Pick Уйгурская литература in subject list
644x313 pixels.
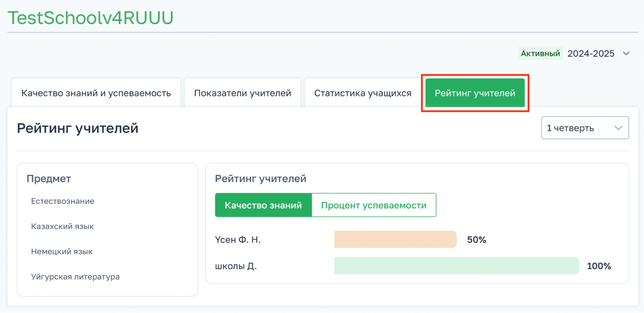(75, 277)
